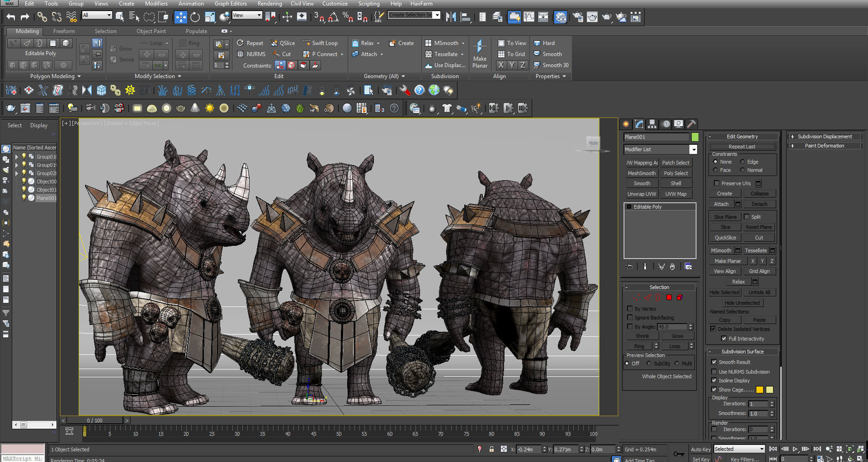Toggle Preserve UVs checkbox
The height and width of the screenshot is (462, 868).
point(717,183)
